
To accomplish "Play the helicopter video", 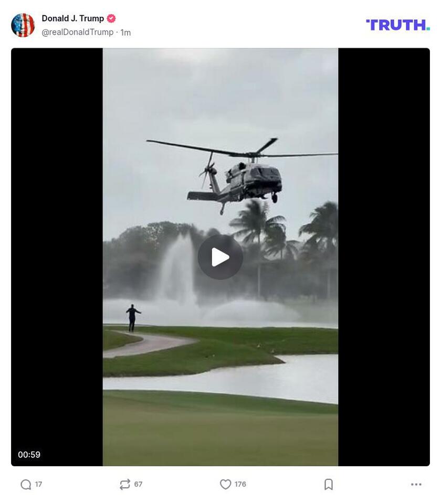I will (220, 257).
